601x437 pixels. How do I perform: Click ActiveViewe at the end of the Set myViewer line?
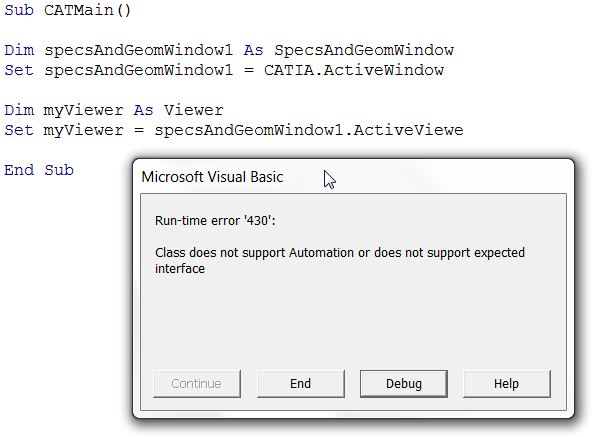pyautogui.click(x=408, y=130)
